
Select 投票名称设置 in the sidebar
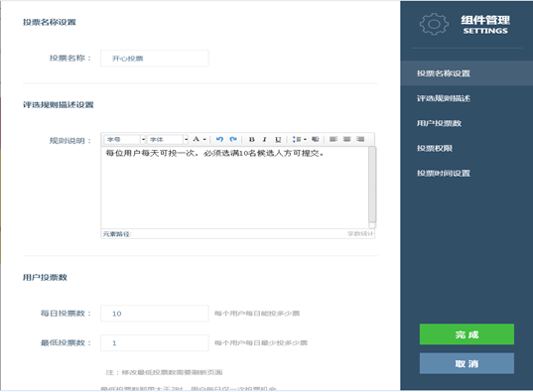(466, 73)
